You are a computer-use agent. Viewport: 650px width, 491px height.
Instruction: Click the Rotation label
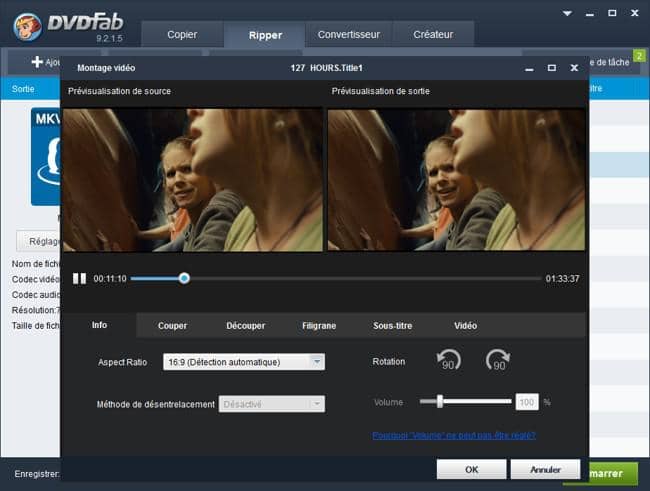389,362
